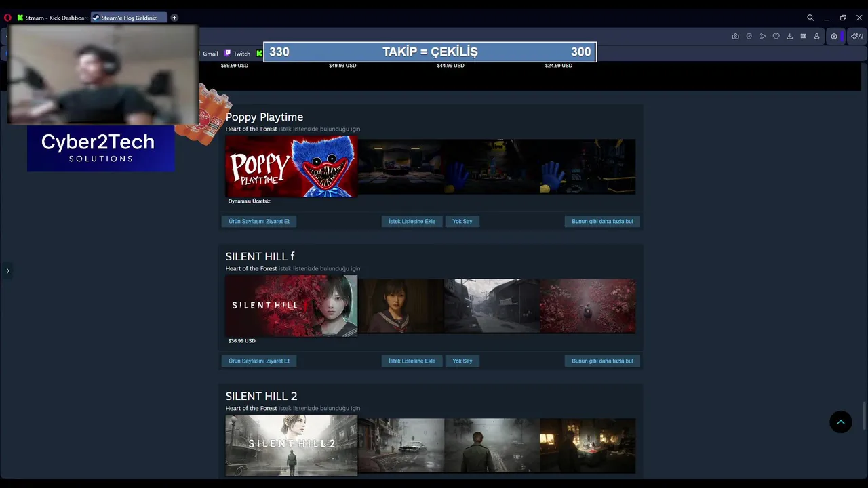Open the Twitch bookmark

point(237,54)
